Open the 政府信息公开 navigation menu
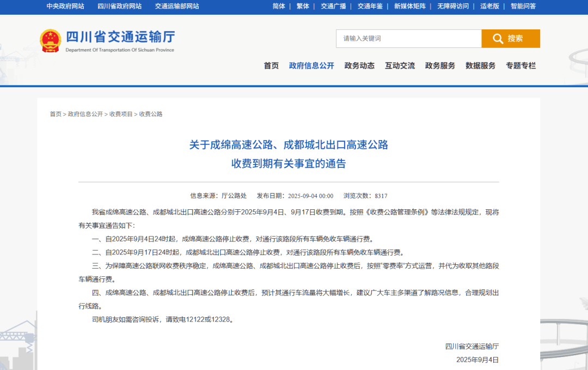The width and height of the screenshot is (588, 370). click(311, 65)
